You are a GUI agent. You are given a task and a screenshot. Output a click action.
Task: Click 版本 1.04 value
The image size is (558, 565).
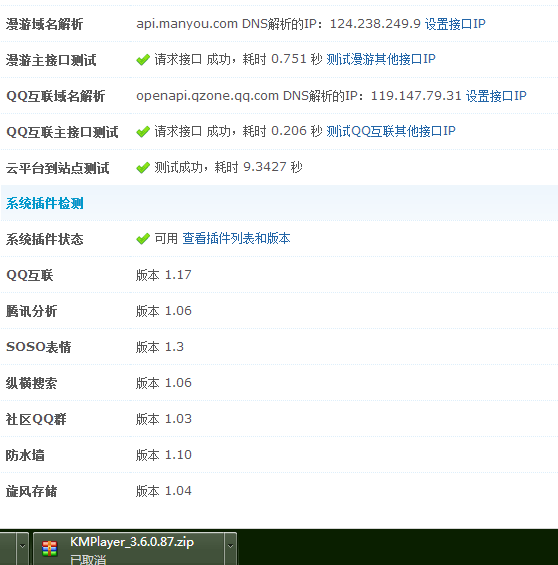click(164, 491)
